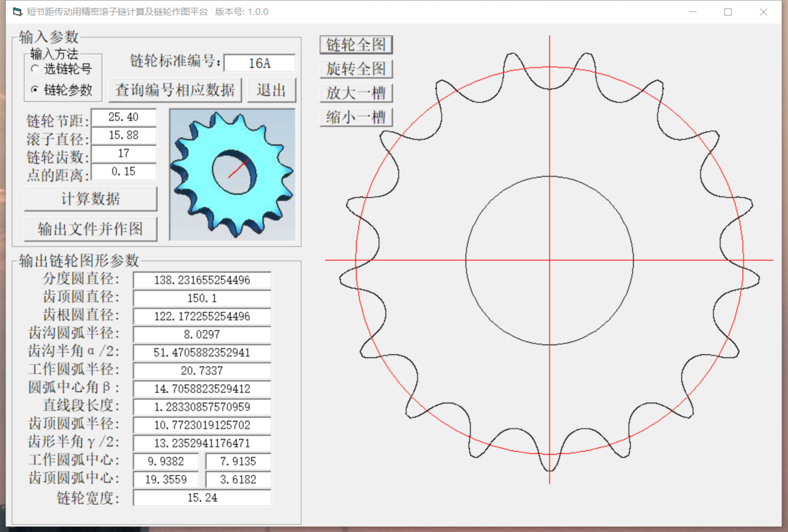Click the 链轮宽度 label text
Screen dimensions: 788x532
pos(88,498)
